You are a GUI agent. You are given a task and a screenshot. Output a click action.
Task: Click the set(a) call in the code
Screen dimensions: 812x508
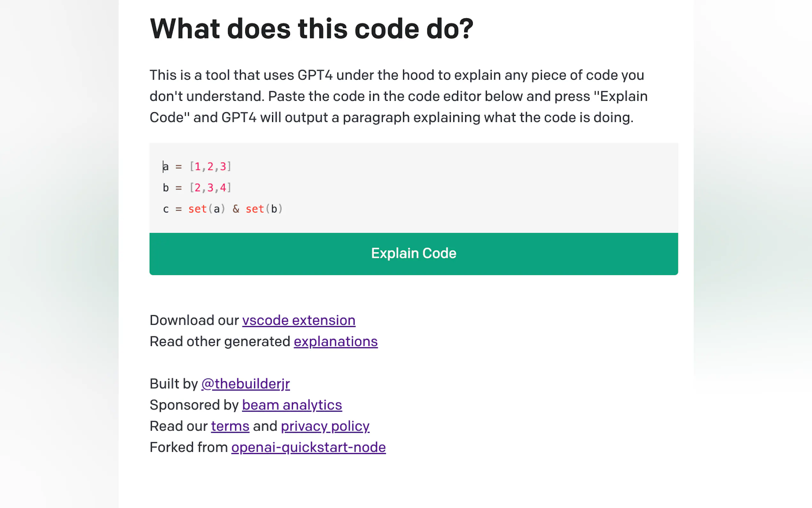(206, 209)
